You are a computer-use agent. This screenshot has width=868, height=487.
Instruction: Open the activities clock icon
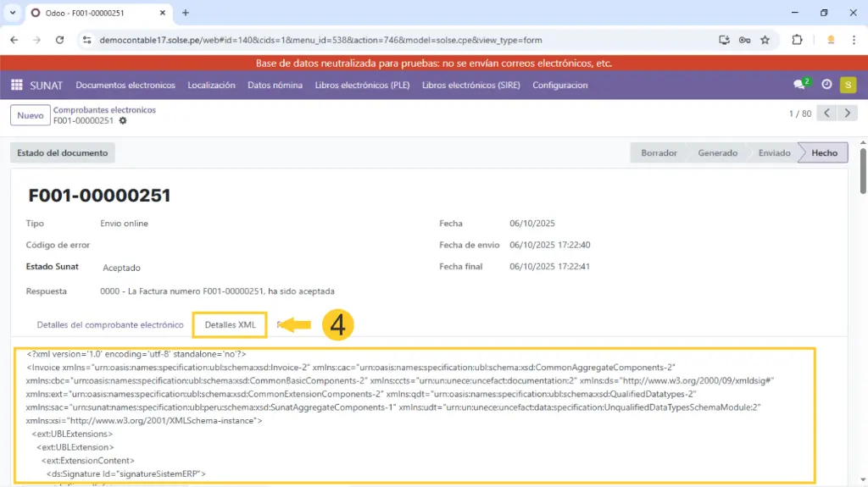pyautogui.click(x=826, y=85)
